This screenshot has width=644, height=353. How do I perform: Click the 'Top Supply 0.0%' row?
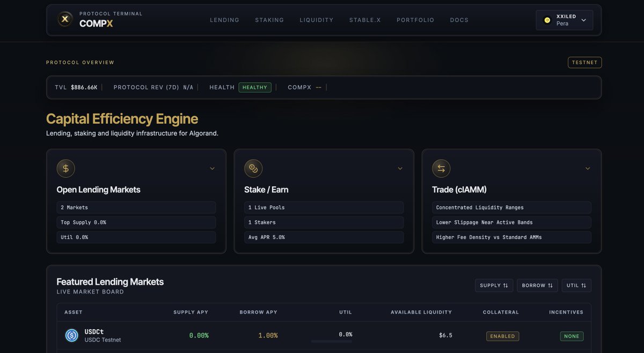[x=136, y=222]
